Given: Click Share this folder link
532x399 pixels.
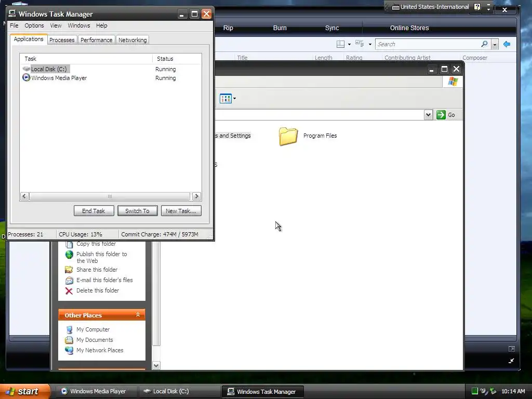Looking at the screenshot, I should [97, 270].
